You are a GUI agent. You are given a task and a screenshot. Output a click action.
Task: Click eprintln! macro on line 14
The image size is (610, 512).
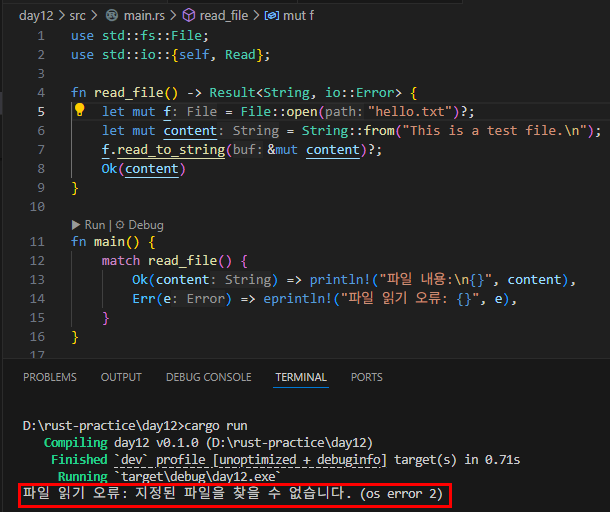point(297,299)
